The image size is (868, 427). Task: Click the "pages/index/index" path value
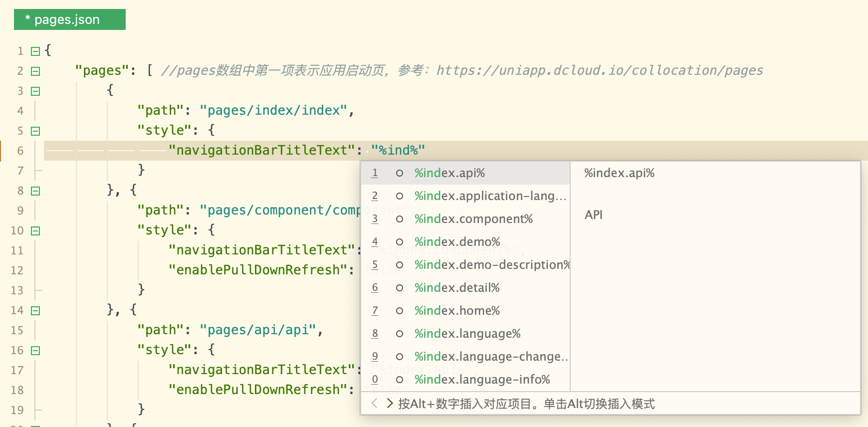coord(273,110)
